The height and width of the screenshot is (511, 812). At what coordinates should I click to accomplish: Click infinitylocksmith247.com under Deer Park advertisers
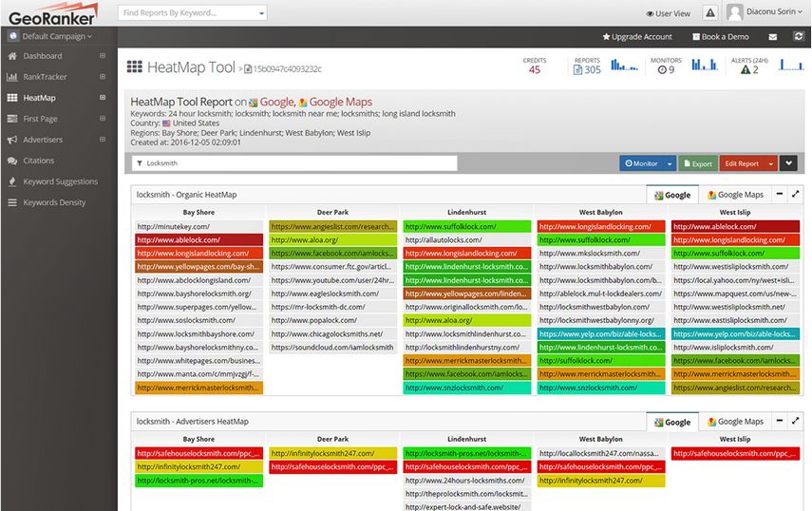[333, 453]
